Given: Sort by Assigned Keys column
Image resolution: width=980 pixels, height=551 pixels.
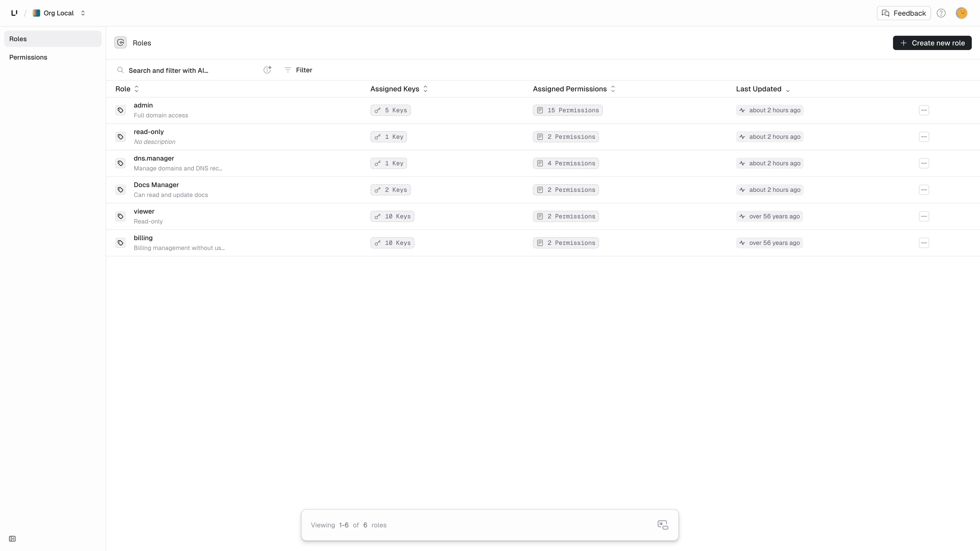Looking at the screenshot, I should click(x=399, y=89).
